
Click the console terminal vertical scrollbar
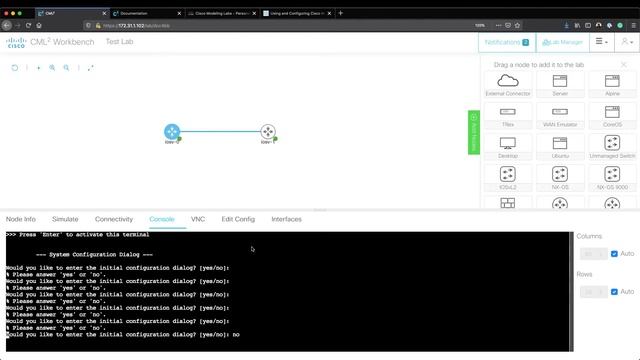click(571, 291)
